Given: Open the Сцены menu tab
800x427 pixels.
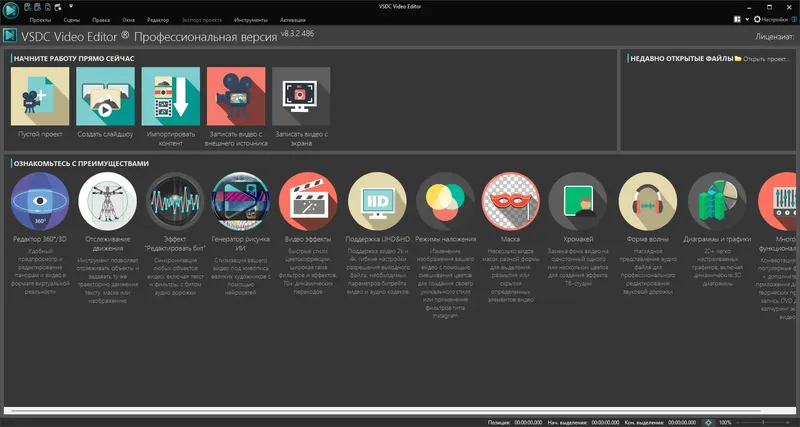Looking at the screenshot, I should point(71,20).
